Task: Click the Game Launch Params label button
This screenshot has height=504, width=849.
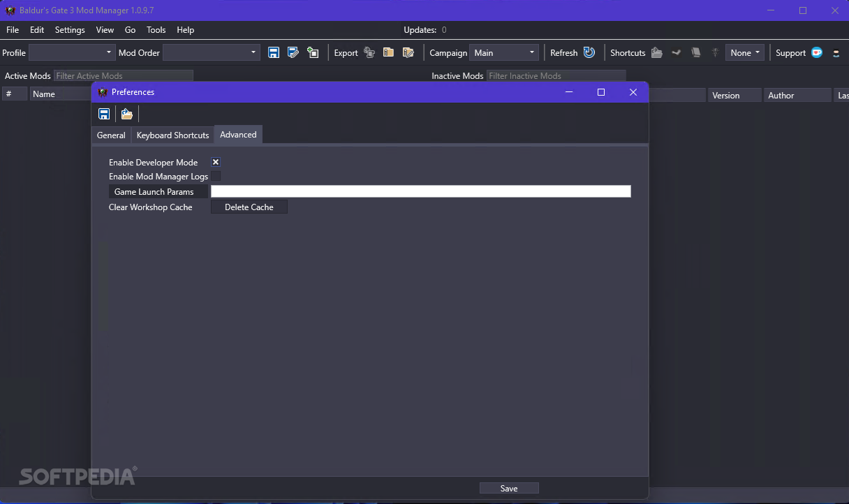Action: click(x=158, y=192)
